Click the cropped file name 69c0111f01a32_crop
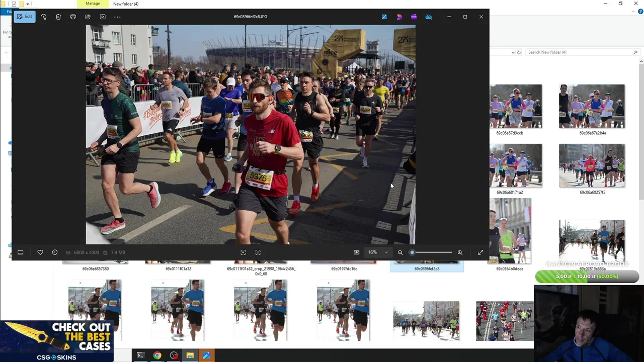 pos(261,271)
